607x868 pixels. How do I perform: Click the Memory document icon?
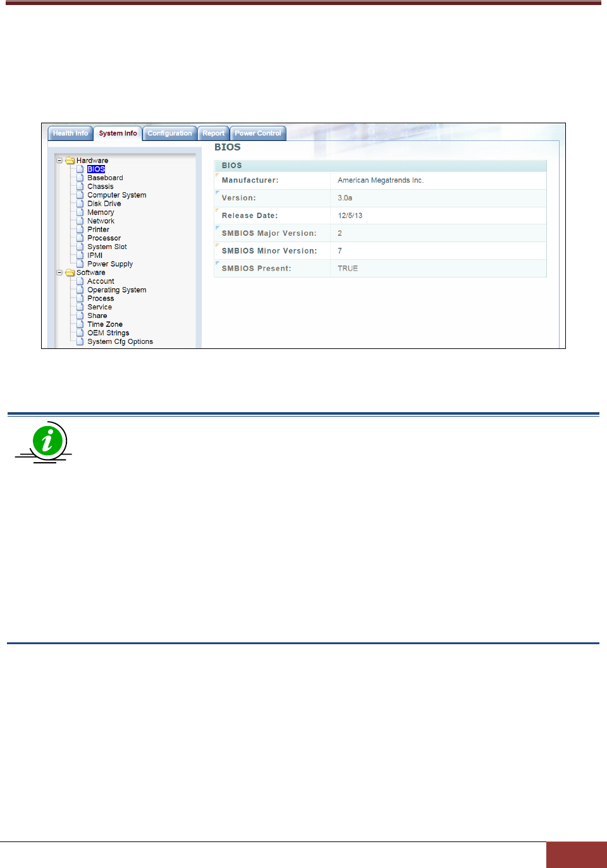(x=80, y=212)
